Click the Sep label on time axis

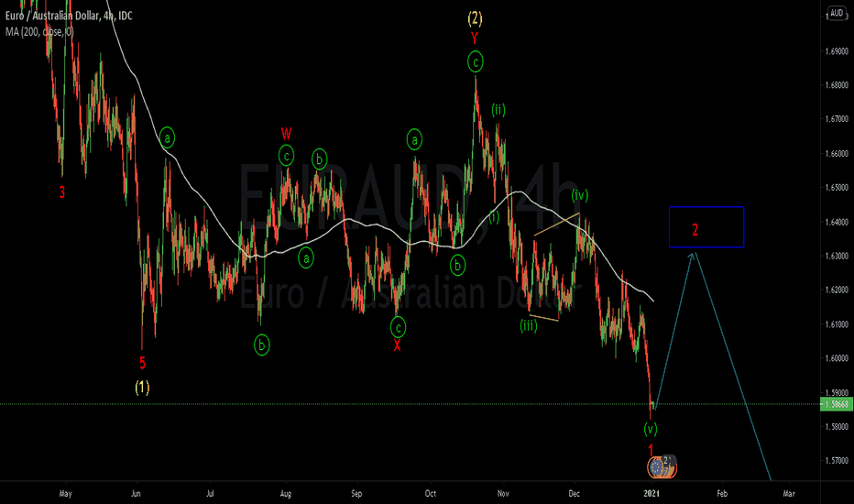click(356, 494)
